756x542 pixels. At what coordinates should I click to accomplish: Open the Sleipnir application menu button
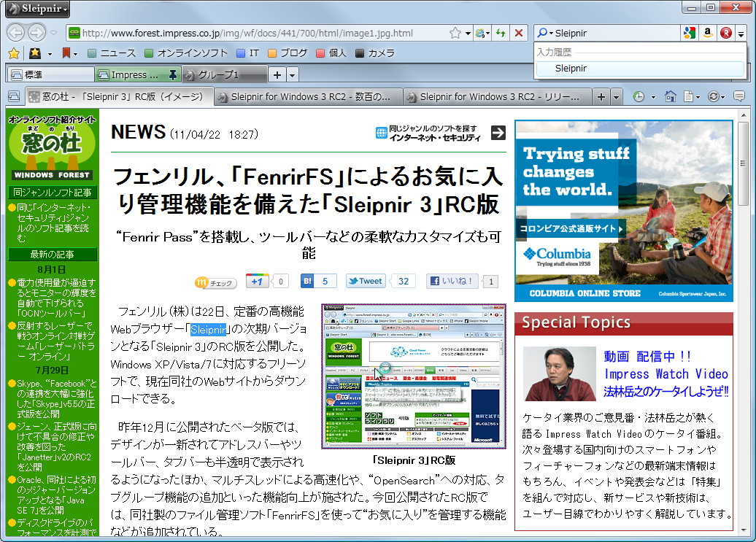pos(38,9)
